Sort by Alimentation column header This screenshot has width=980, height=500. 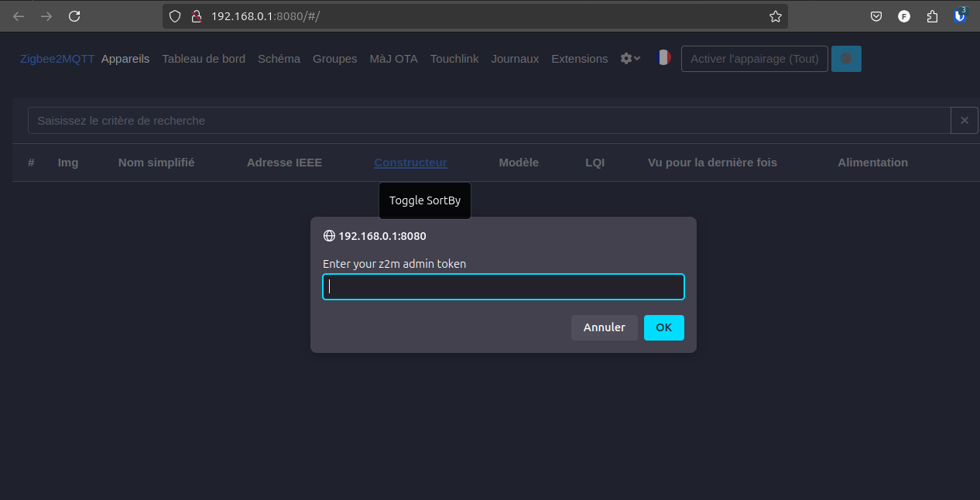click(x=872, y=163)
